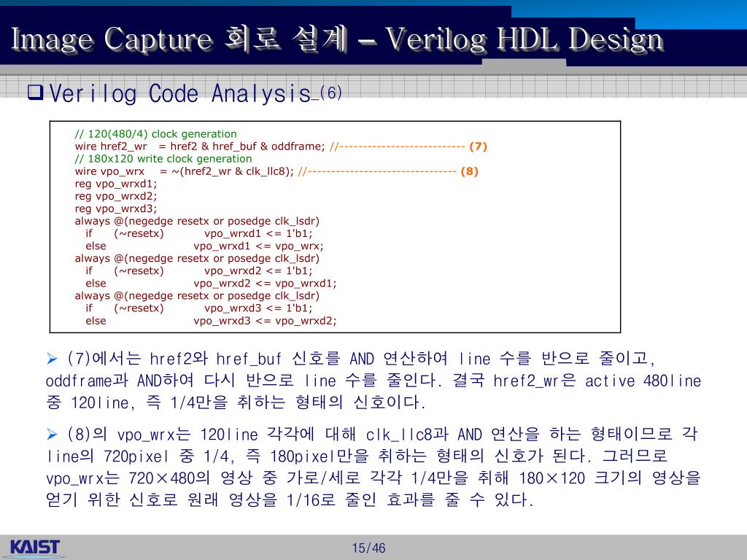Select the "reg vpo_wrxd2;" declaration
The height and width of the screenshot is (560, 747).
[x=116, y=195]
